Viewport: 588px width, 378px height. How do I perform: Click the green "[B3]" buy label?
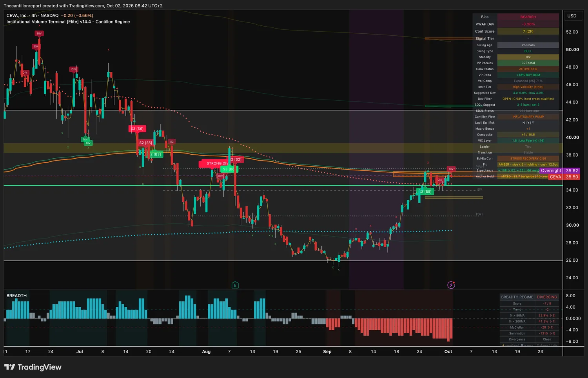[x=156, y=154]
